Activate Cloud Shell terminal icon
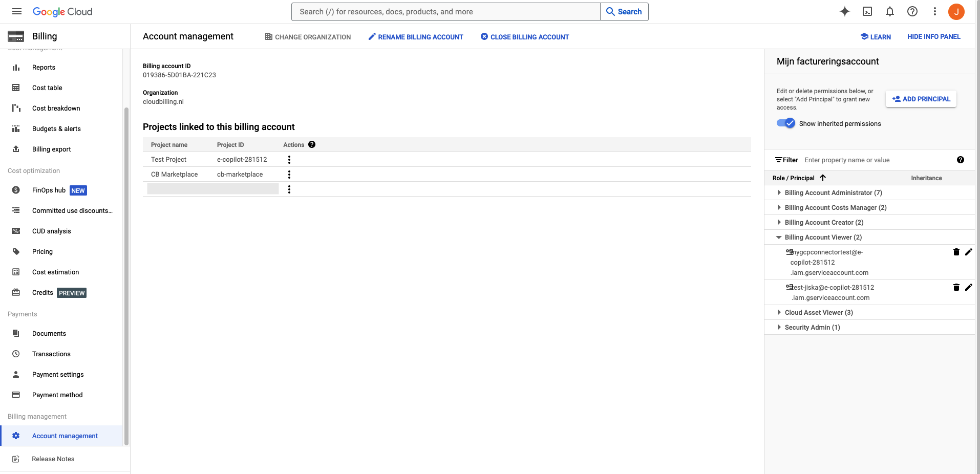 tap(867, 11)
